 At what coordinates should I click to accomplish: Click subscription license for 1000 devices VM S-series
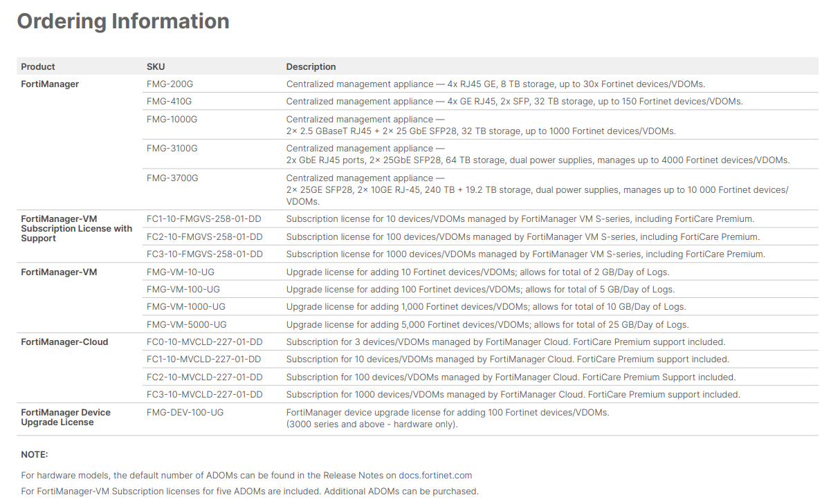pyautogui.click(x=526, y=254)
